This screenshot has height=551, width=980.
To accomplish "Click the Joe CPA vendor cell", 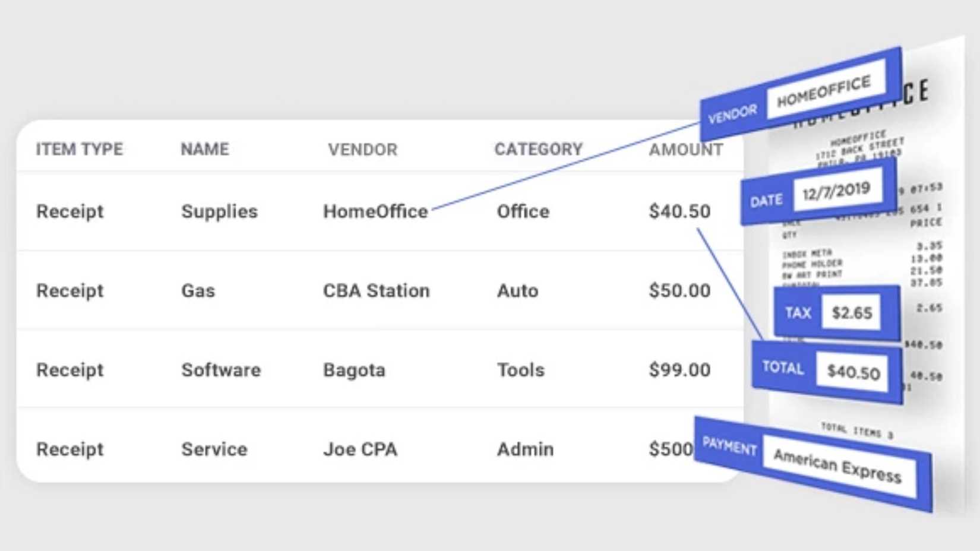I will (x=360, y=449).
